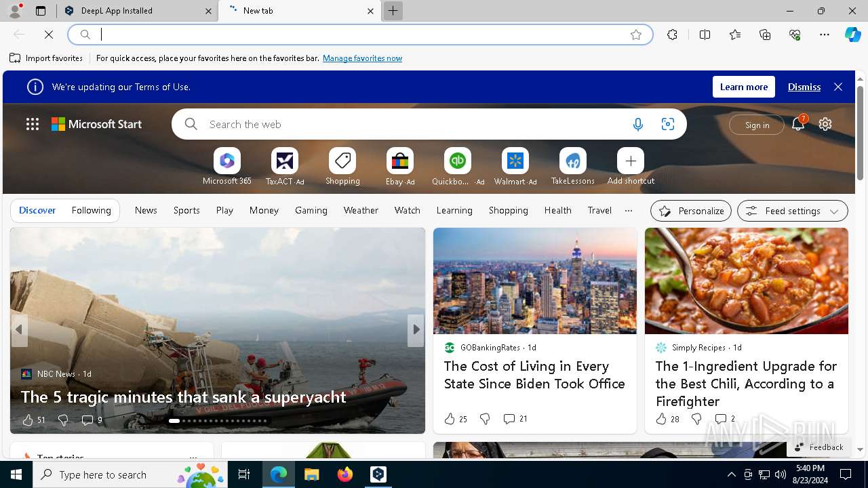The width and height of the screenshot is (868, 488).
Task: Open File Explorer from taskbar
Action: (312, 474)
